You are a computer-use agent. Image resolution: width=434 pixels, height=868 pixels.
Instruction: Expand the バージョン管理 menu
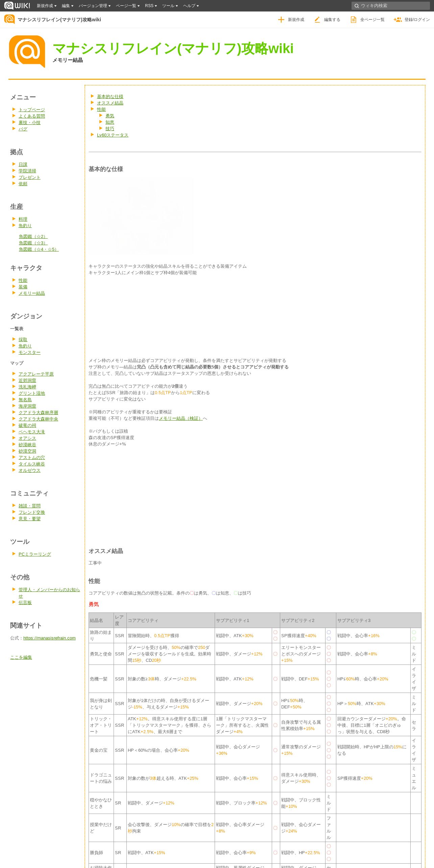(95, 6)
